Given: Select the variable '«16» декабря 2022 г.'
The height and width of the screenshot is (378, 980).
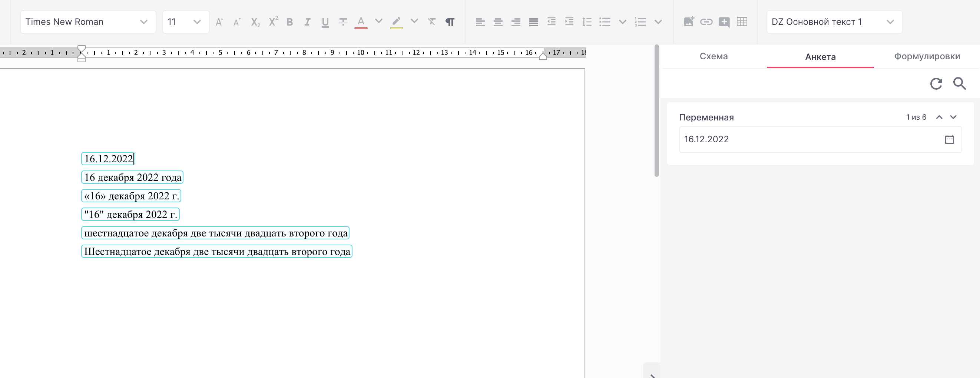Looking at the screenshot, I should click(131, 196).
